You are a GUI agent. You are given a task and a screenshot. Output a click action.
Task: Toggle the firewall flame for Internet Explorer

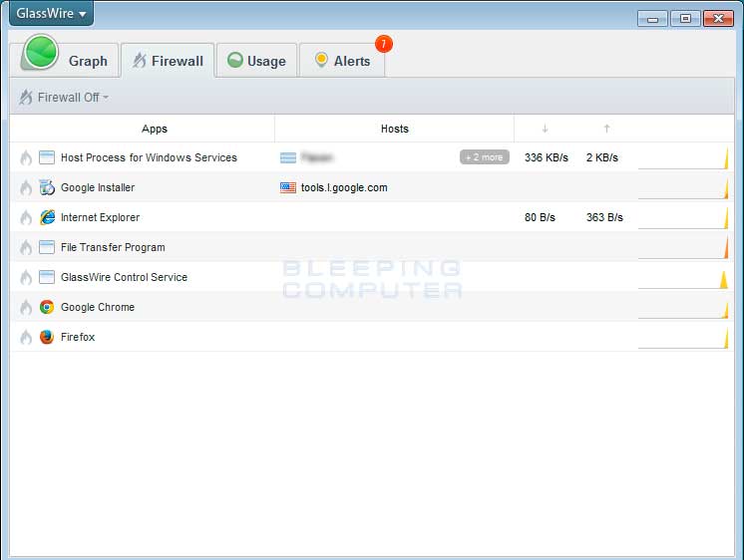(26, 217)
